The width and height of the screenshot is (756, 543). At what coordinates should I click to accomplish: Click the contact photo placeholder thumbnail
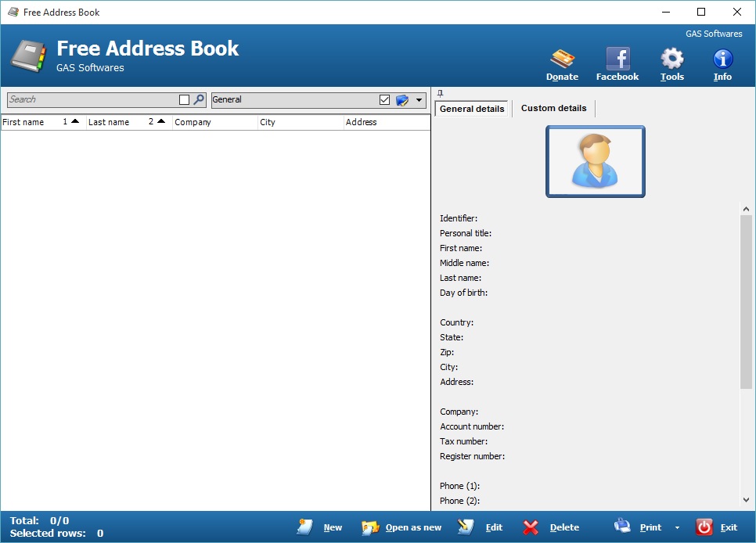(595, 161)
